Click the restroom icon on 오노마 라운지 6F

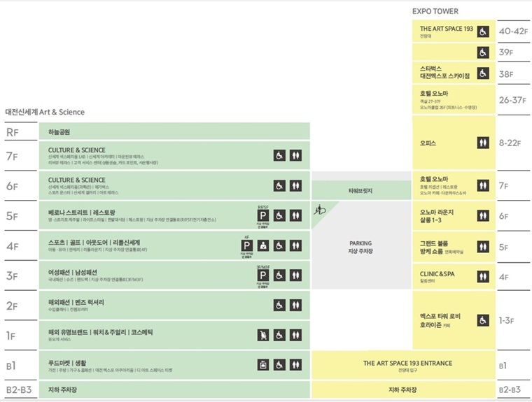483,215
